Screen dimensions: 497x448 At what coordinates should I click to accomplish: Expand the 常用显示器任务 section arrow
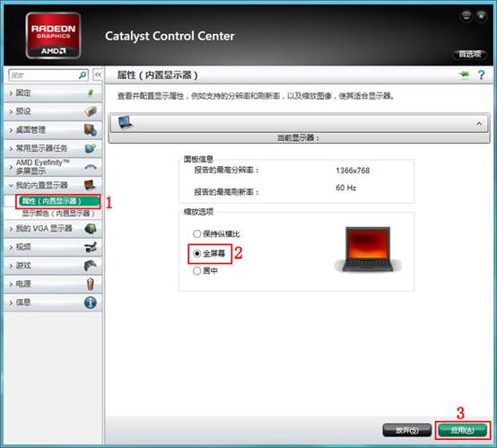11,148
